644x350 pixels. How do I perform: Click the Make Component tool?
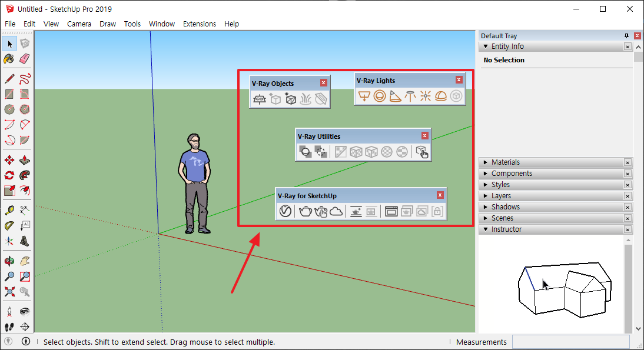25,44
